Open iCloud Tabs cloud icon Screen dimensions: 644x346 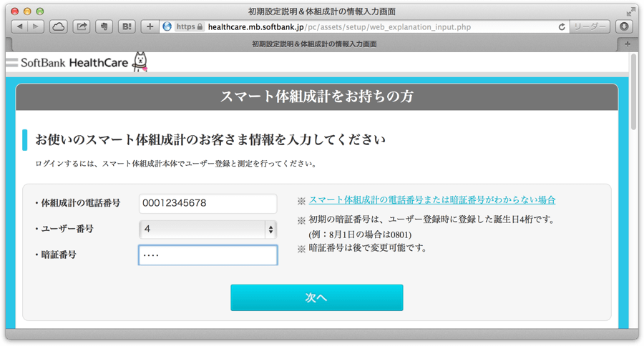(59, 26)
